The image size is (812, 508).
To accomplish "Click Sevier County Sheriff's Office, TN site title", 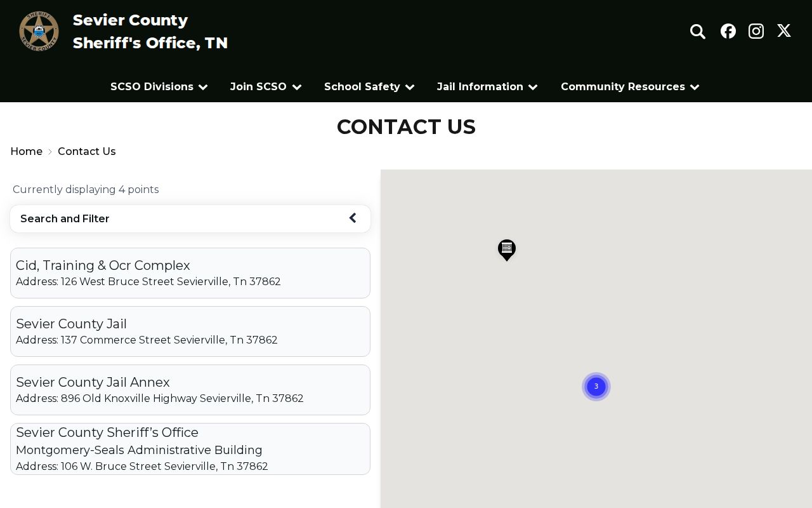I will point(150,31).
